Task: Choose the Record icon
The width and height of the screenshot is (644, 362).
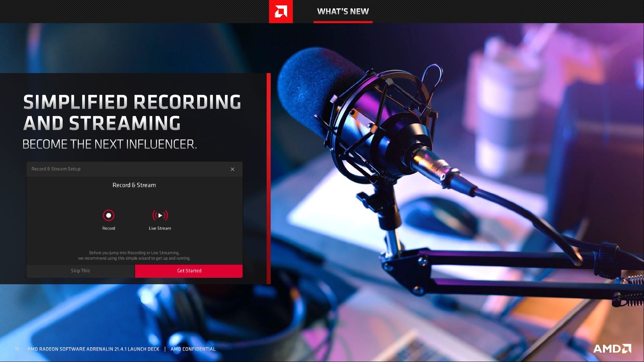Action: coord(109,215)
